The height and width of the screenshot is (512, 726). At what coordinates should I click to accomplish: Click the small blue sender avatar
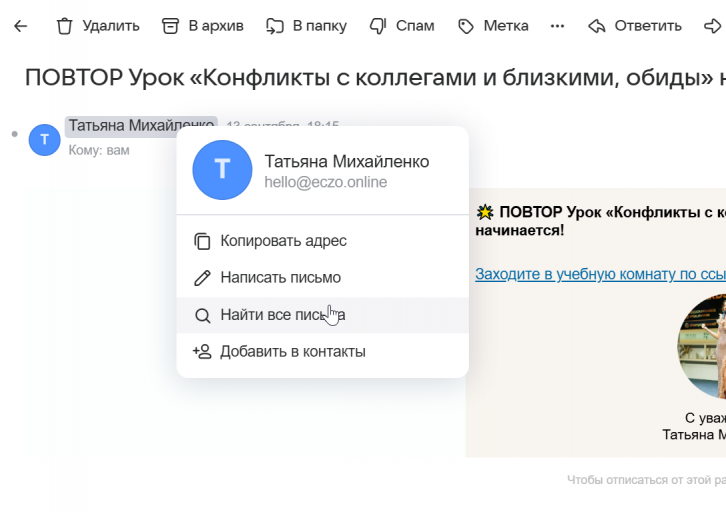click(x=44, y=140)
